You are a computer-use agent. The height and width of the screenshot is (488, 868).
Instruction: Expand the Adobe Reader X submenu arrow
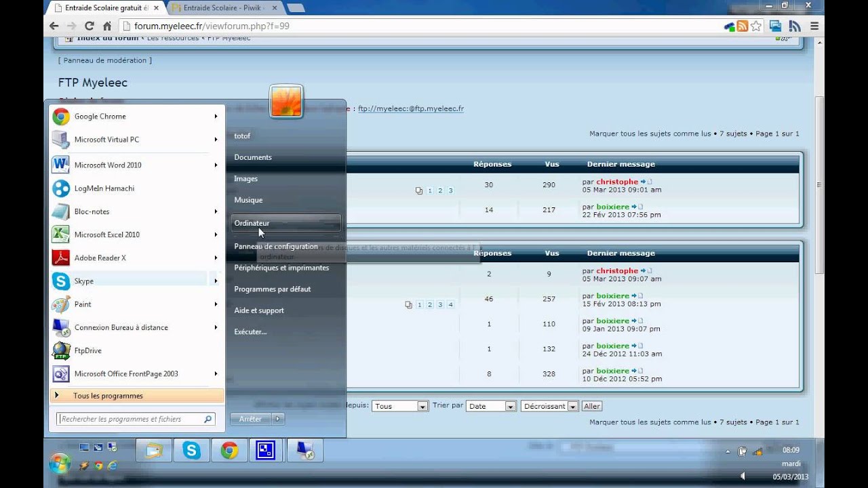point(216,258)
